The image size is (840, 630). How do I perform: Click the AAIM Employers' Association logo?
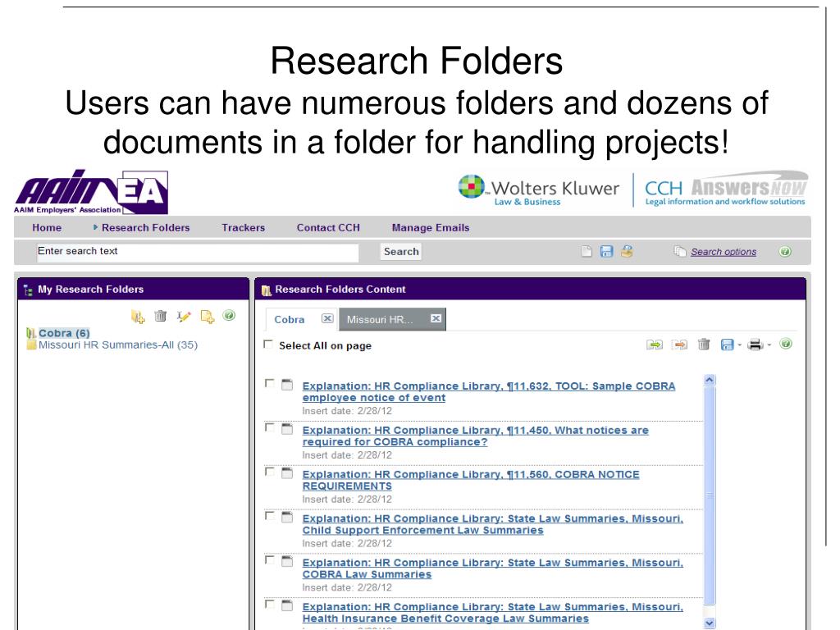click(x=91, y=192)
